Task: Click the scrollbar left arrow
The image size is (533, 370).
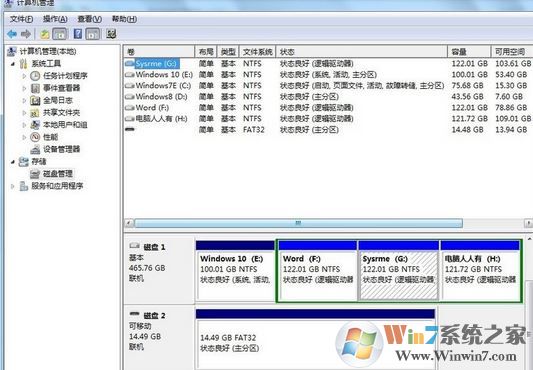Action: (129, 223)
